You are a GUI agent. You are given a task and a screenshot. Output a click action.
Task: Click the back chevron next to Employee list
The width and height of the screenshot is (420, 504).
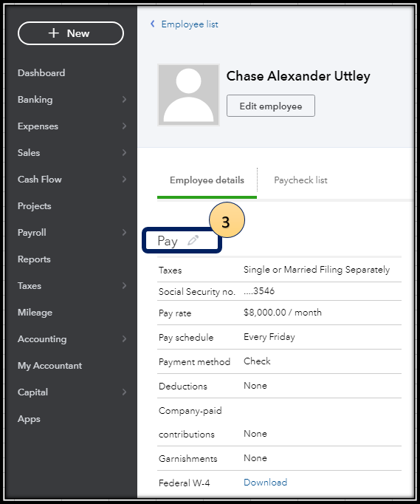point(153,24)
